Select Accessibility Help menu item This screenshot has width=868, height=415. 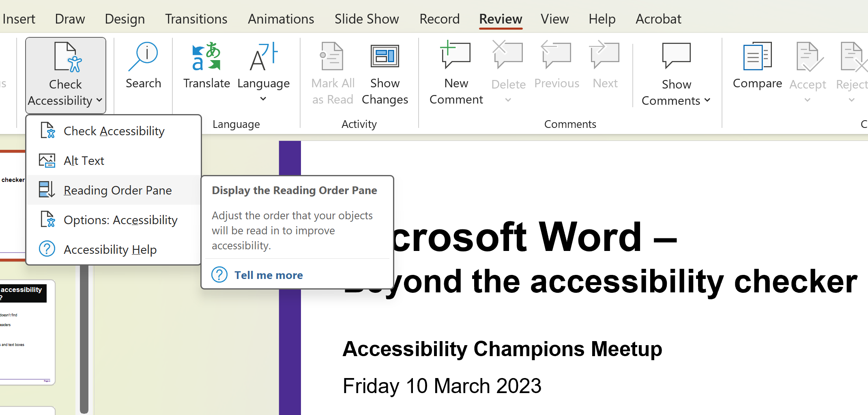coord(114,249)
